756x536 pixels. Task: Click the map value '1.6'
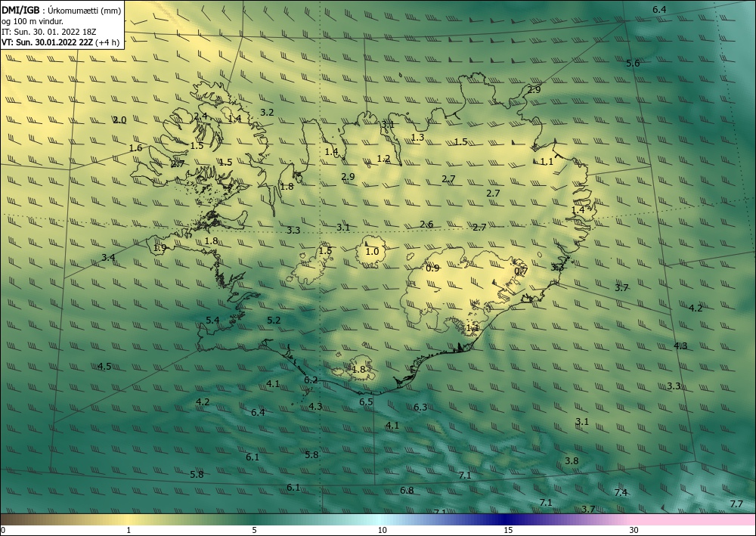(136, 148)
